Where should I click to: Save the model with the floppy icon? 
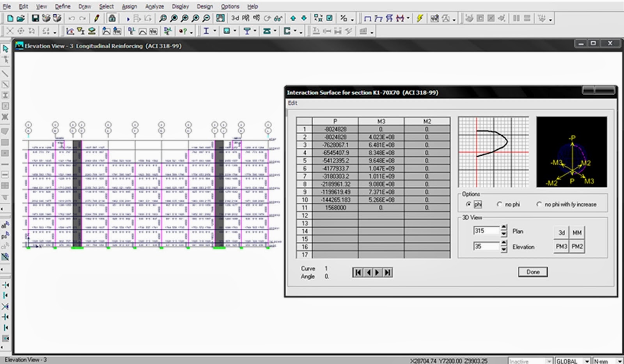click(x=35, y=18)
